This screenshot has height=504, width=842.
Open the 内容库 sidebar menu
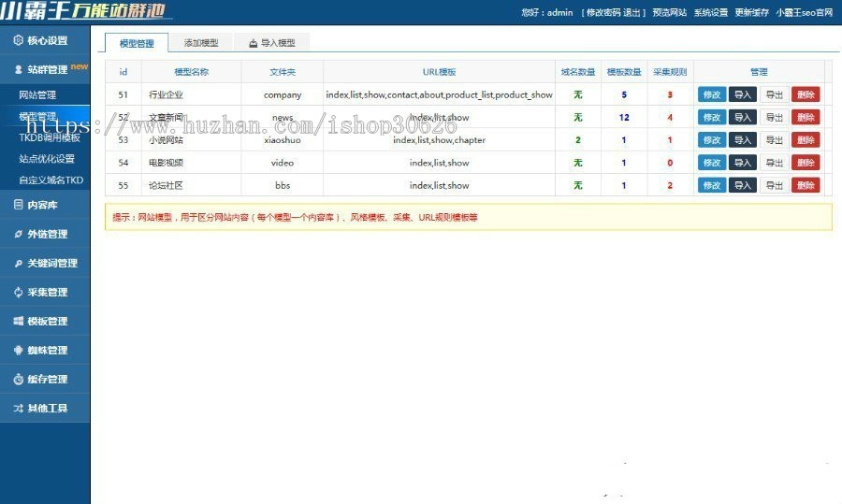(45, 205)
